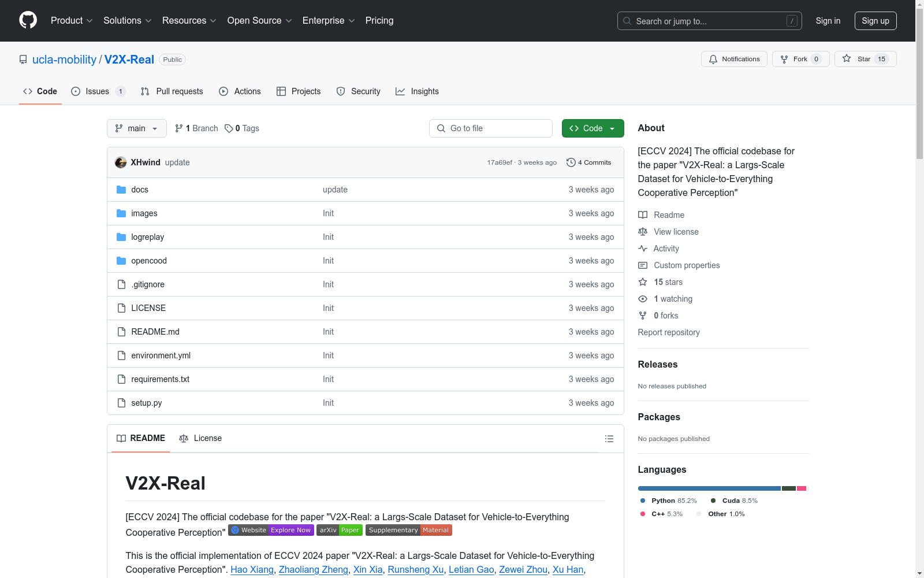This screenshot has height=578, width=924.
Task: Open the main branch dropdown
Action: 136,128
